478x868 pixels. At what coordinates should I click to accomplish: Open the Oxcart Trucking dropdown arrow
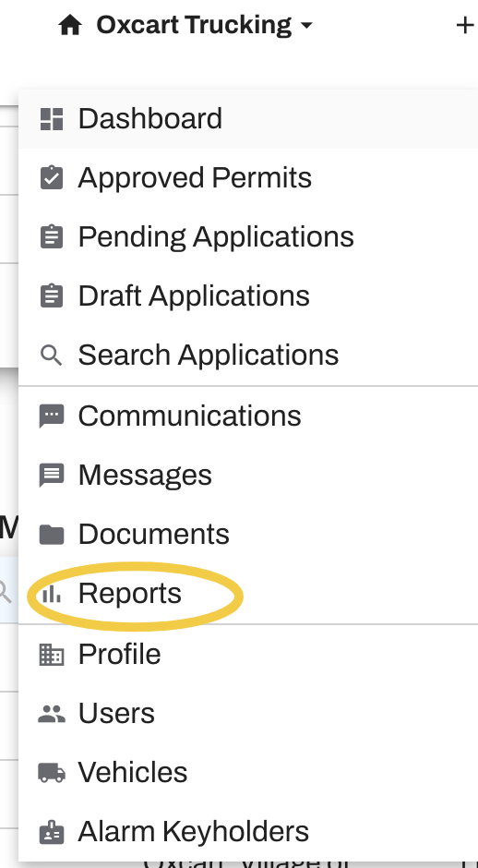[x=306, y=26]
